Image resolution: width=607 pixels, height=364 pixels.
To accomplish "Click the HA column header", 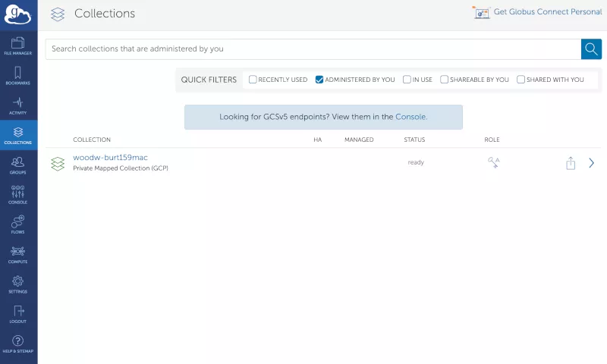I will coord(317,140).
